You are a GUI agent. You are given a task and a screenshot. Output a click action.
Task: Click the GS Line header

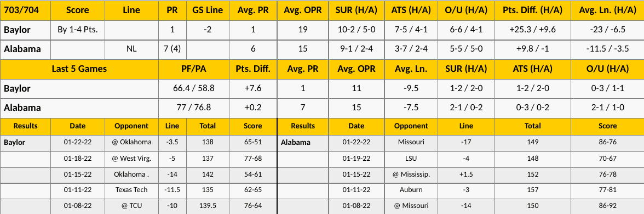208,10
